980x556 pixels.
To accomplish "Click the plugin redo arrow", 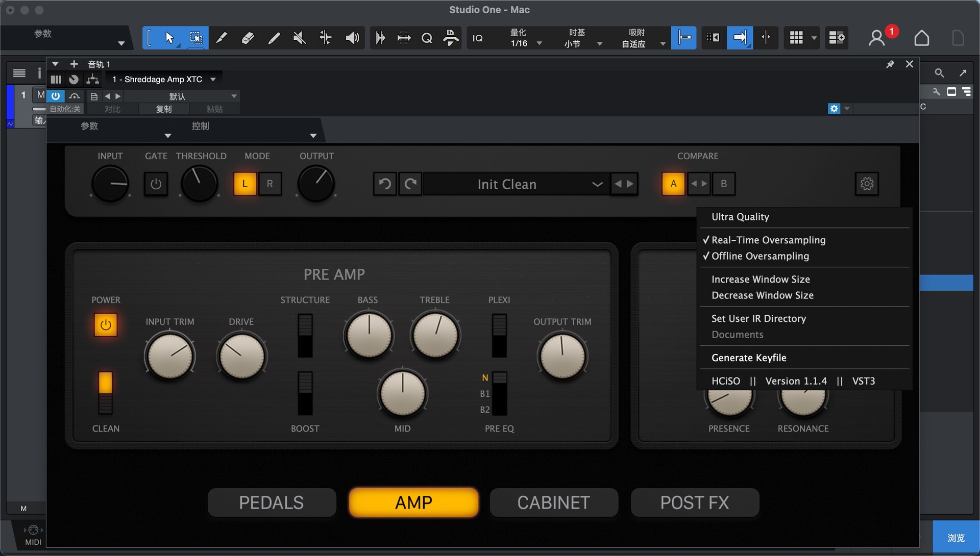I will pyautogui.click(x=410, y=184).
